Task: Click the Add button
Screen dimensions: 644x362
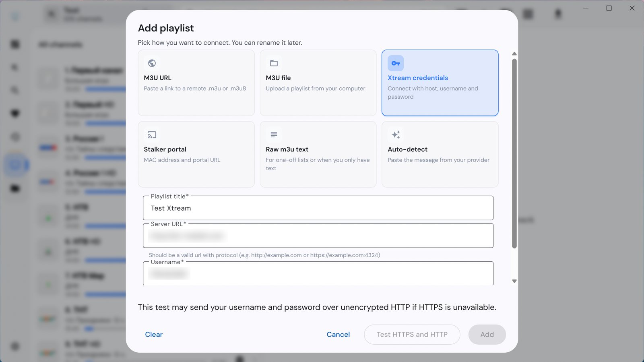Action: pyautogui.click(x=487, y=335)
